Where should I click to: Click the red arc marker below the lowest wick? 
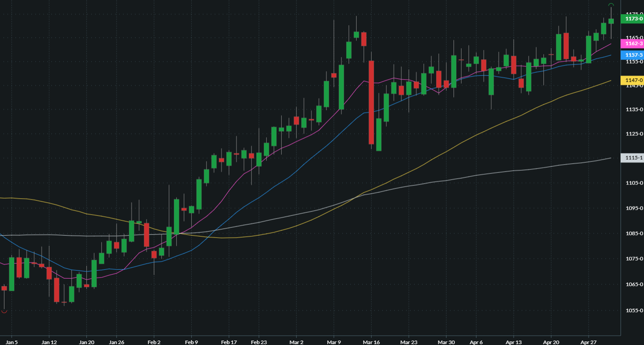point(4,311)
